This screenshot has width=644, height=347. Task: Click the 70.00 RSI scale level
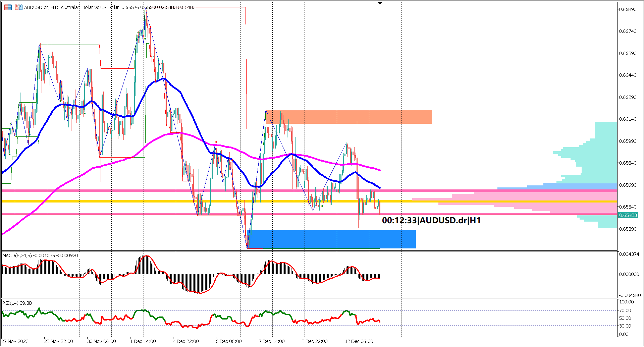pyautogui.click(x=625, y=310)
